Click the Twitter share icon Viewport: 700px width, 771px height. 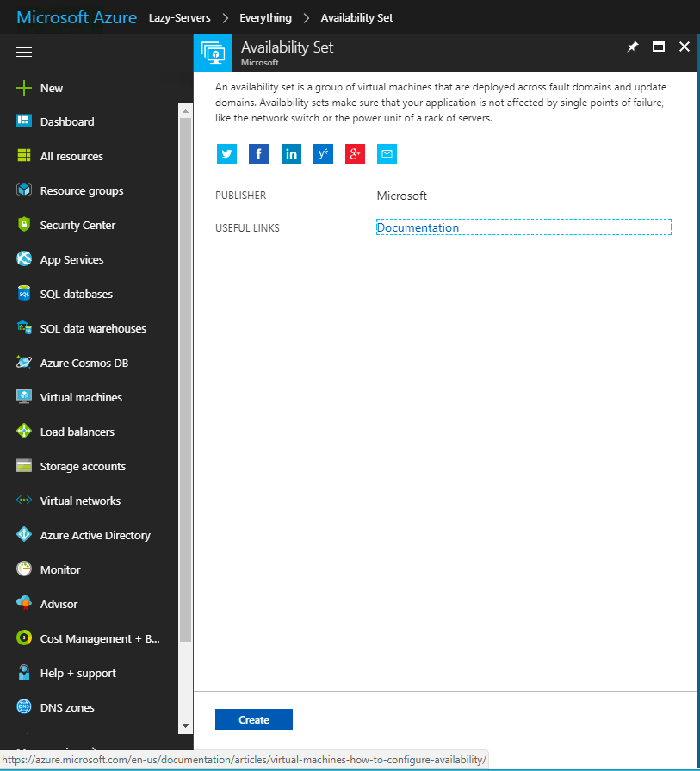tap(226, 154)
